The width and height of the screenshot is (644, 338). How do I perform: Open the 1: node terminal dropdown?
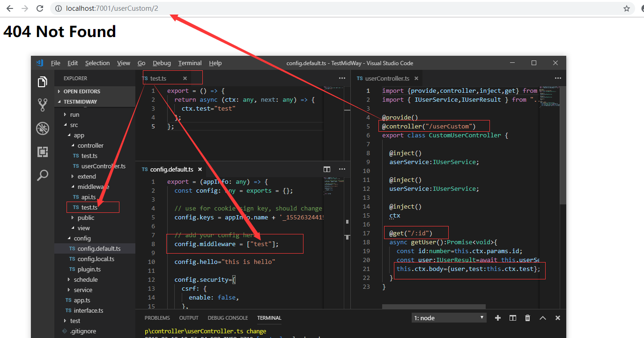coord(448,317)
